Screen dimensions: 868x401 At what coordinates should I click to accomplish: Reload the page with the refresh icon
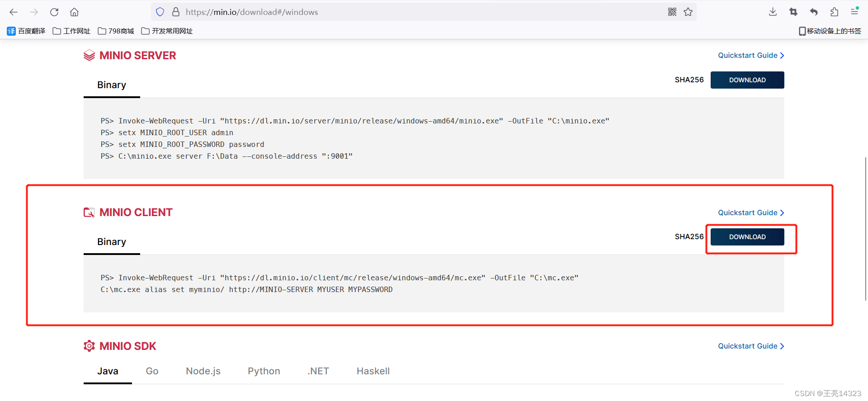54,12
